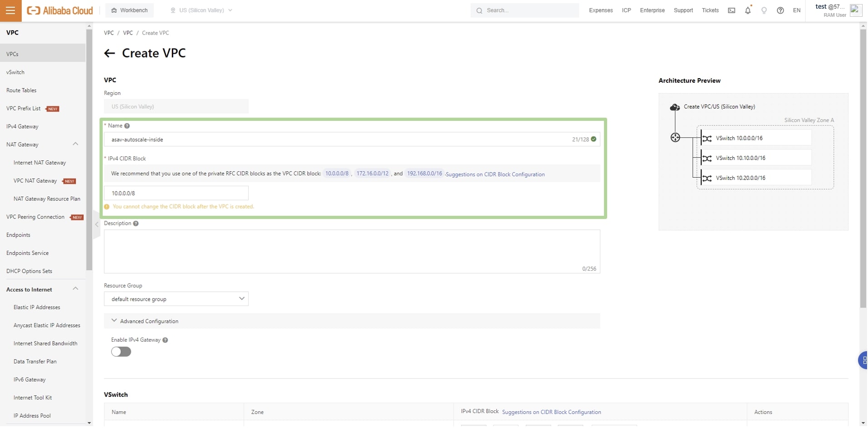
Task: Click the help tooltip beside Description
Action: coord(135,223)
